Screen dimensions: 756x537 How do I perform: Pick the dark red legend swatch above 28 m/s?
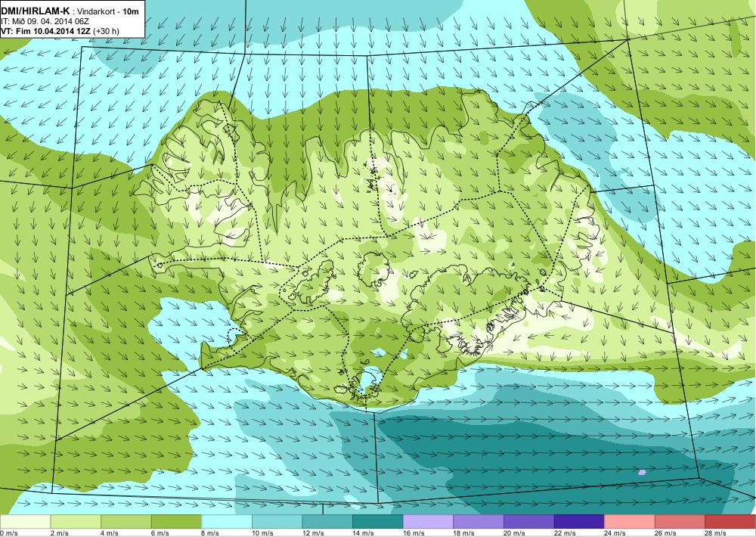pos(730,522)
